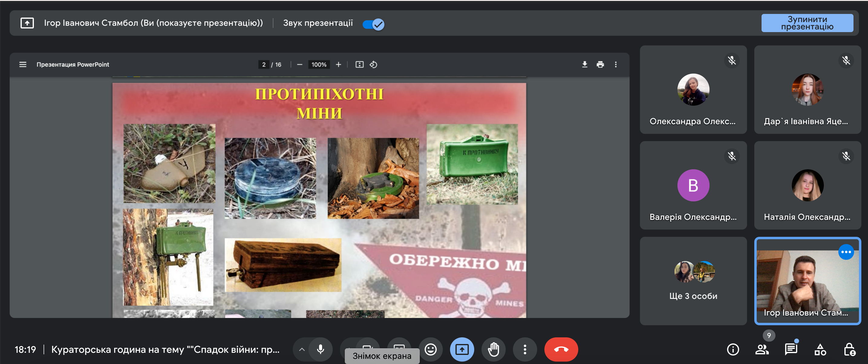Image resolution: width=868 pixels, height=364 pixels.
Task: Rotate the presentation counterclockwise
Action: coord(373,65)
